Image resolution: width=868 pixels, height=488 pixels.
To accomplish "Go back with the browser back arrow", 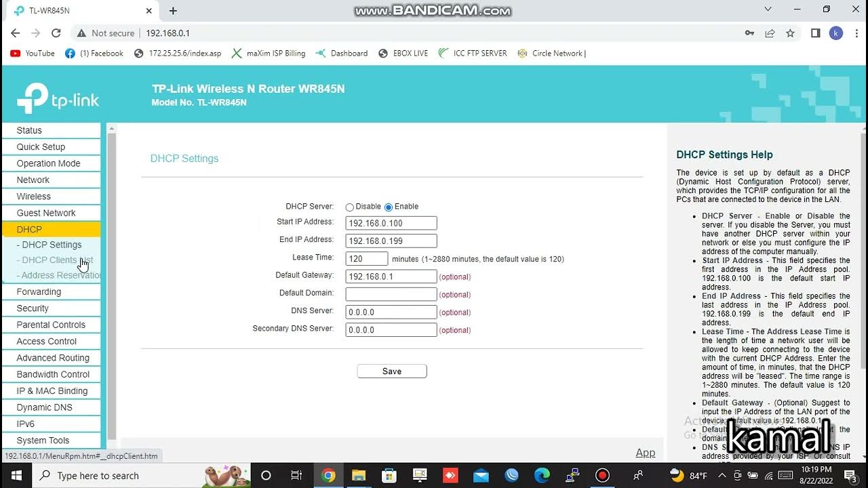I will click(15, 33).
